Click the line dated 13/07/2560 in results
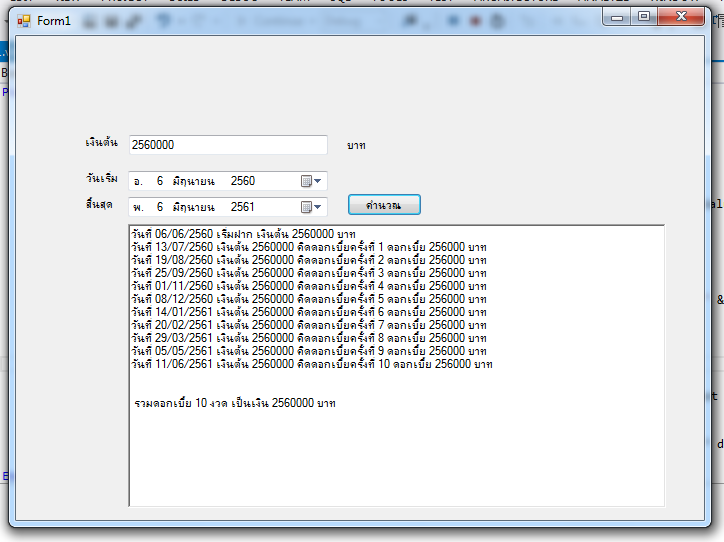 coord(309,247)
